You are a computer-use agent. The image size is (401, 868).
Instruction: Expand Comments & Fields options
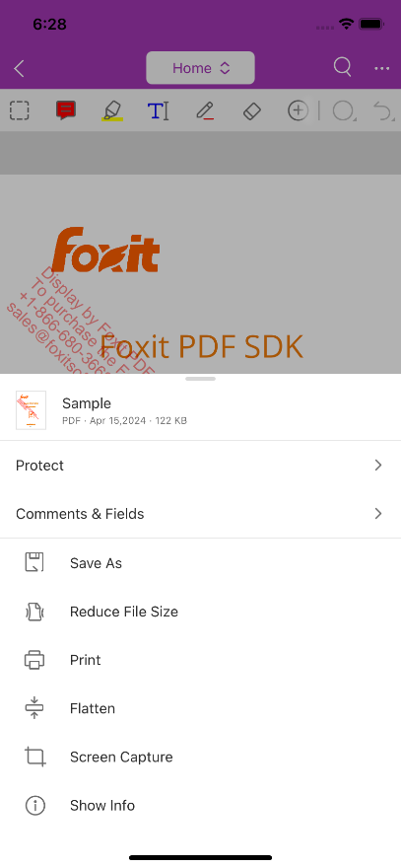tap(200, 514)
